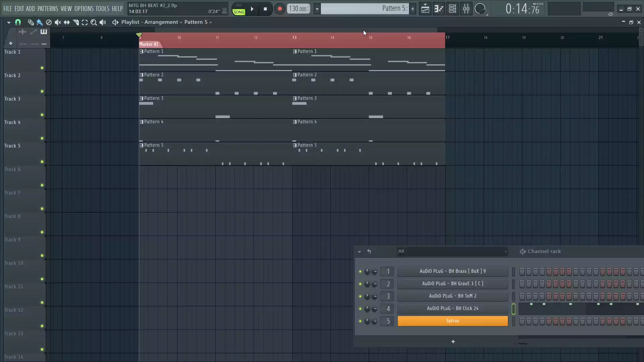Click the speaker icon beside Playlist title
The width and height of the screenshot is (644, 362).
pyautogui.click(x=115, y=22)
